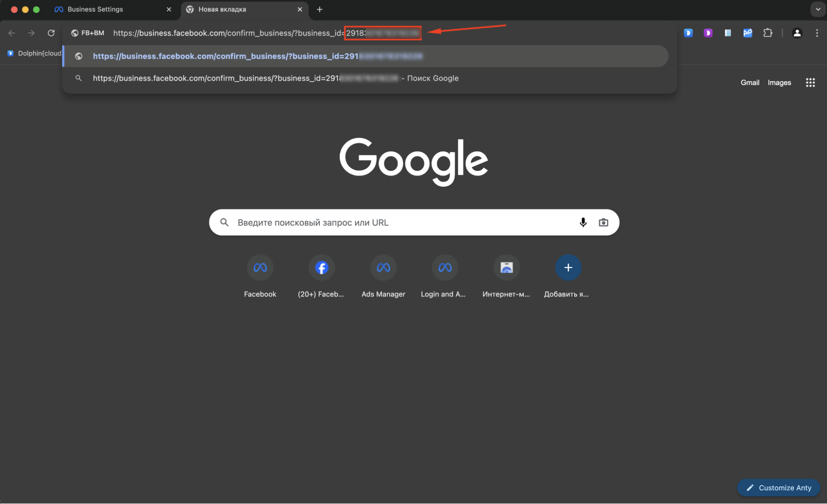Click the yellow macOS minimize button
The width and height of the screenshot is (827, 504).
(25, 10)
